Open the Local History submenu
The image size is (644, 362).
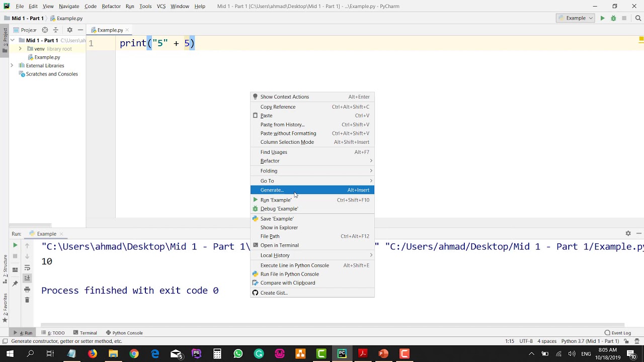312,255
